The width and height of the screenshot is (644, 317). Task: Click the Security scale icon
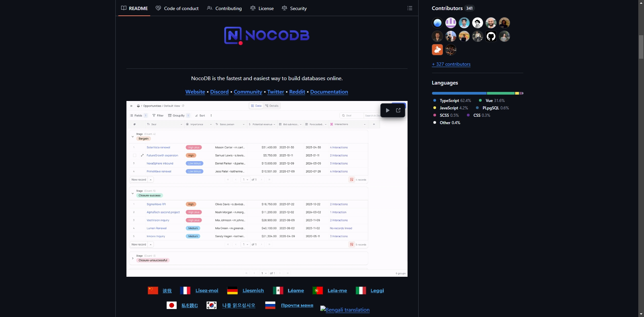284,8
